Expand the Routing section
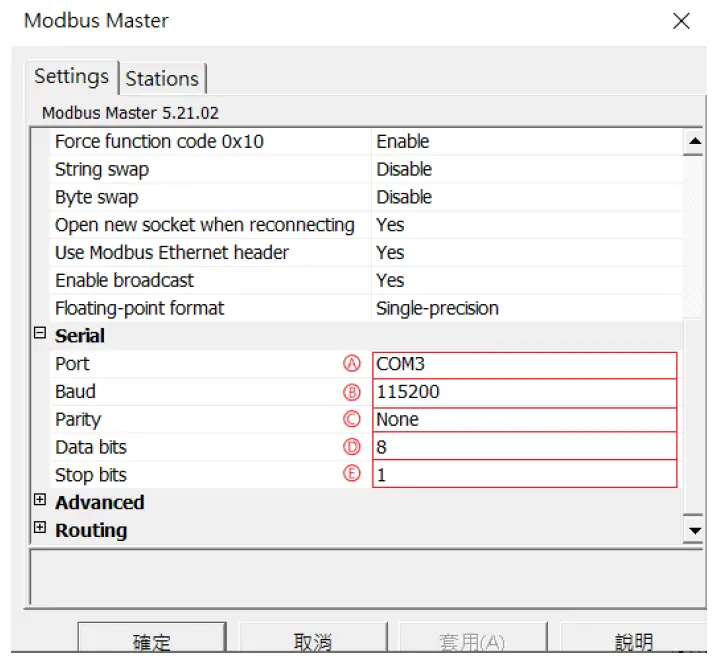Screen dimensions: 725x656 [40, 527]
